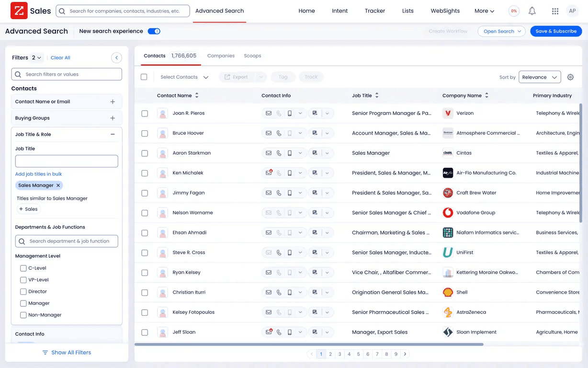Click the Search filters or values field
588x368 pixels.
click(x=67, y=74)
